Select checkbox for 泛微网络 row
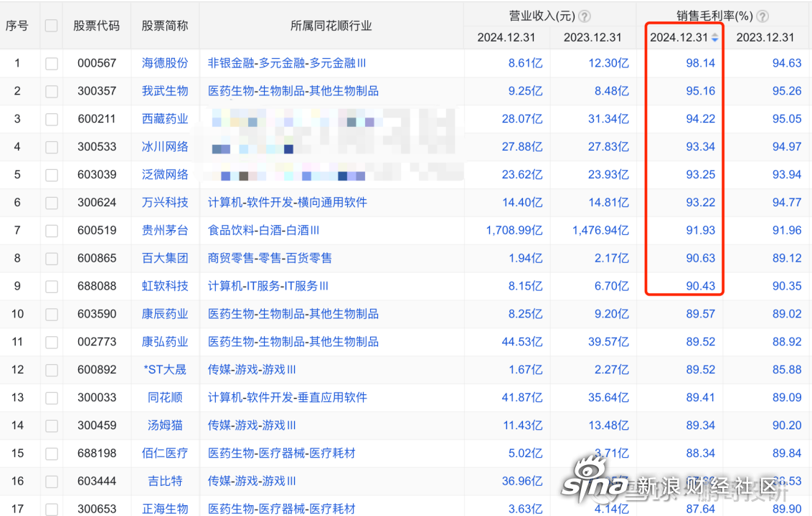The image size is (812, 516). [x=51, y=175]
